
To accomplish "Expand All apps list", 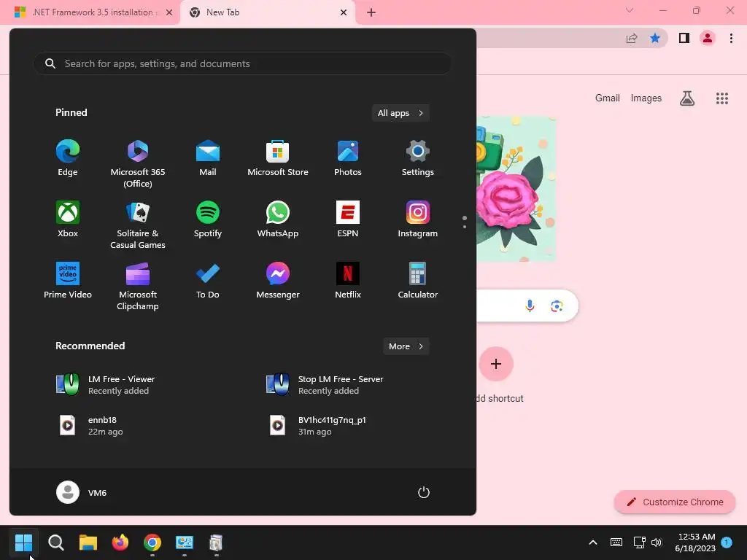I will point(400,113).
